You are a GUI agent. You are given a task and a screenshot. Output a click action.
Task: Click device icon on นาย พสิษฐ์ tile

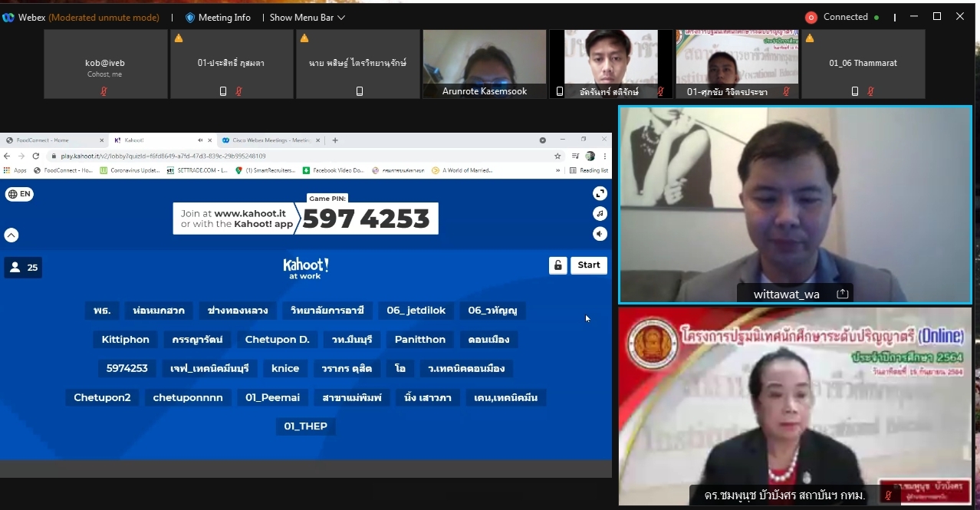(360, 90)
